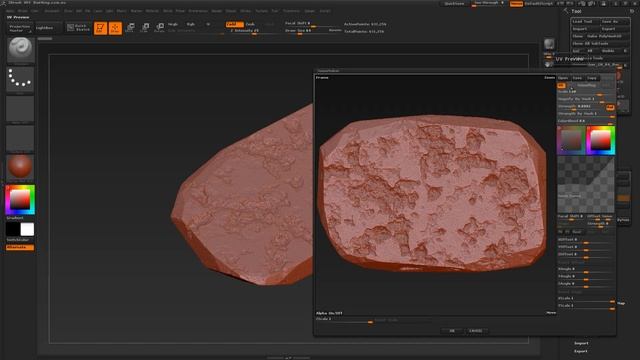
Task: Toggle the Draw mode button
Action: tap(115, 28)
